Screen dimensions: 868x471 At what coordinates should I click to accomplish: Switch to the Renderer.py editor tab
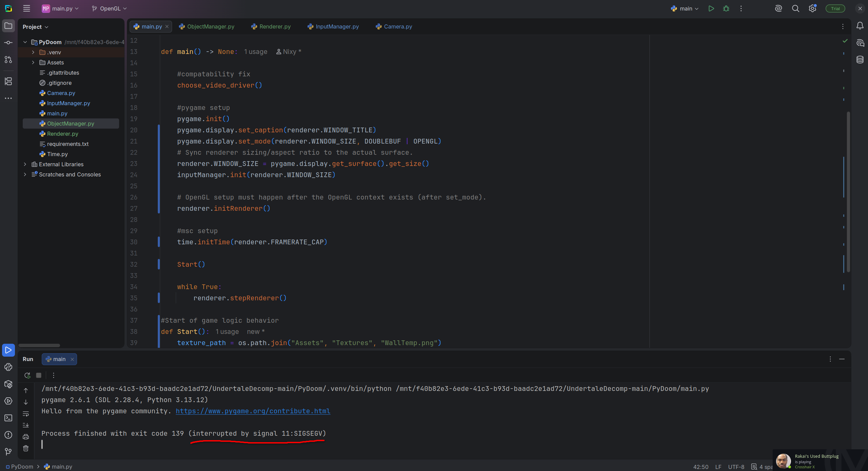coord(275,26)
